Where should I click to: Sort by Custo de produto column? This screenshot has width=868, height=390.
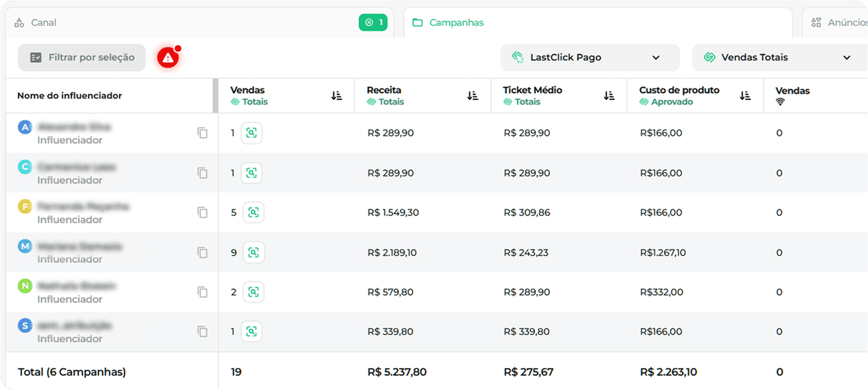click(x=745, y=96)
